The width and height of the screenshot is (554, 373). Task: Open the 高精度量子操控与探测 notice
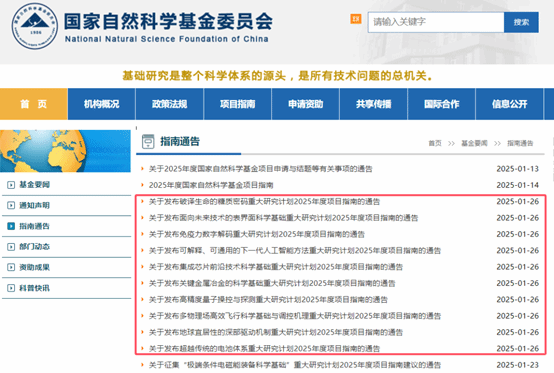[x=268, y=300]
